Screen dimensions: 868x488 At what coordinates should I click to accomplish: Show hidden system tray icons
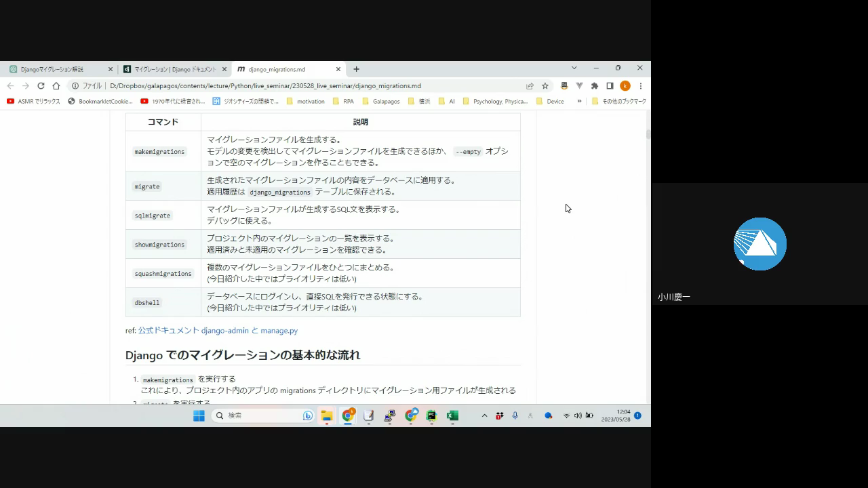point(484,415)
